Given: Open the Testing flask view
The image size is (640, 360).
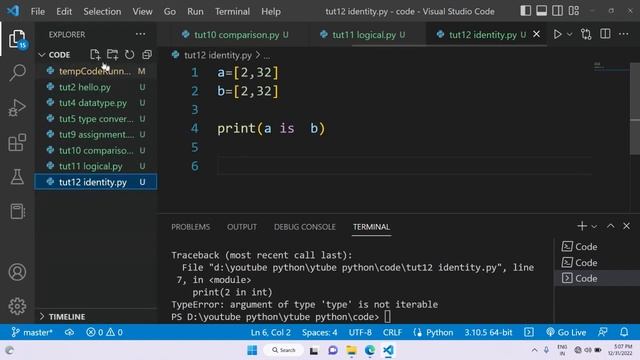Looking at the screenshot, I should [x=17, y=177].
